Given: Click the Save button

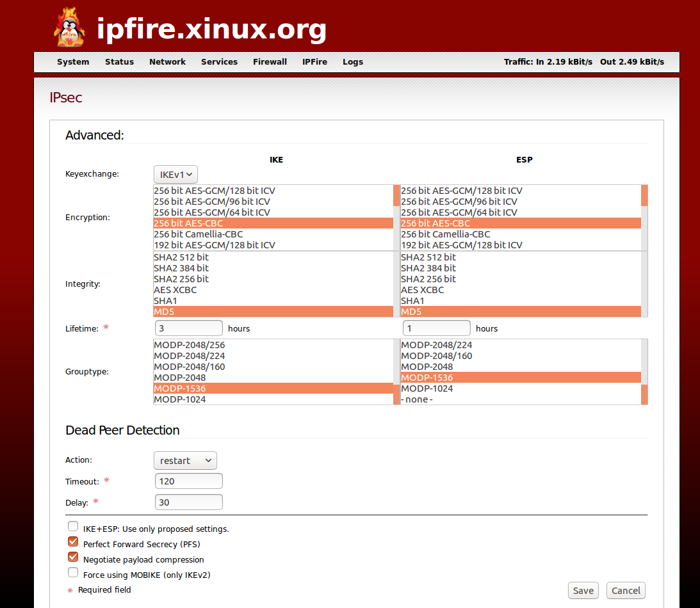Looking at the screenshot, I should coord(583,590).
